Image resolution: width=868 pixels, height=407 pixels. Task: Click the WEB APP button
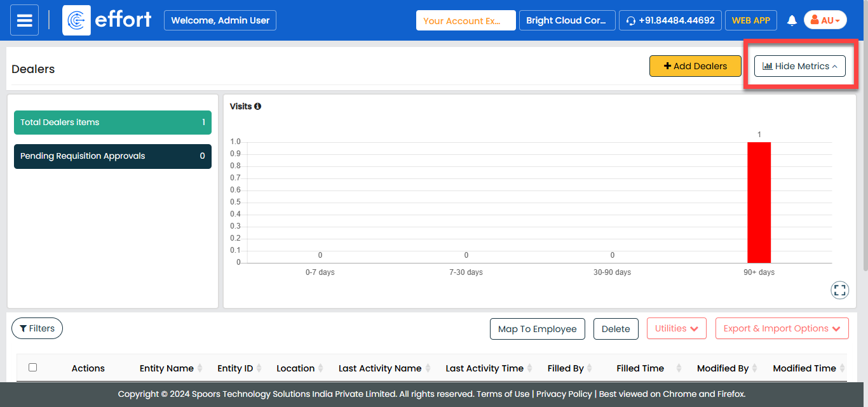[x=750, y=20]
